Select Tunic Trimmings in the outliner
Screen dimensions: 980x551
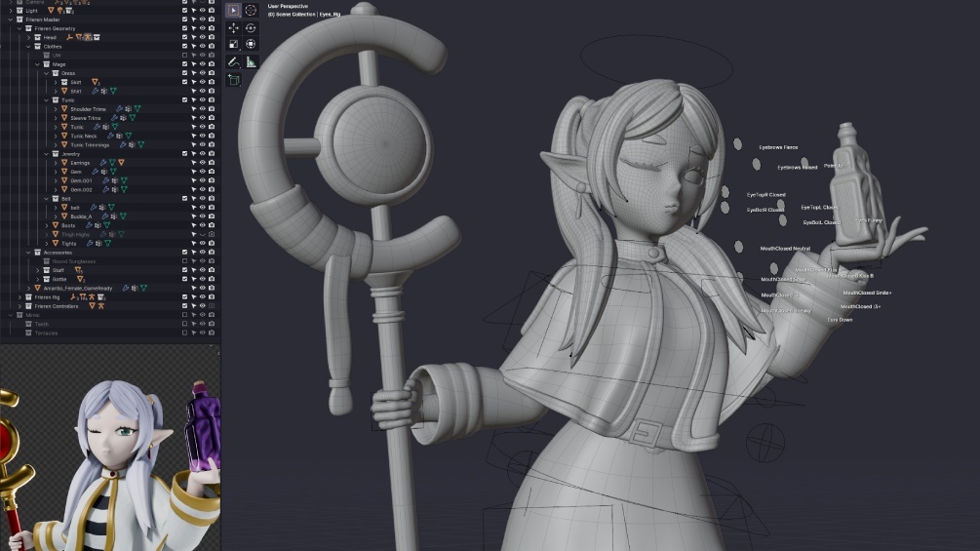click(90, 144)
